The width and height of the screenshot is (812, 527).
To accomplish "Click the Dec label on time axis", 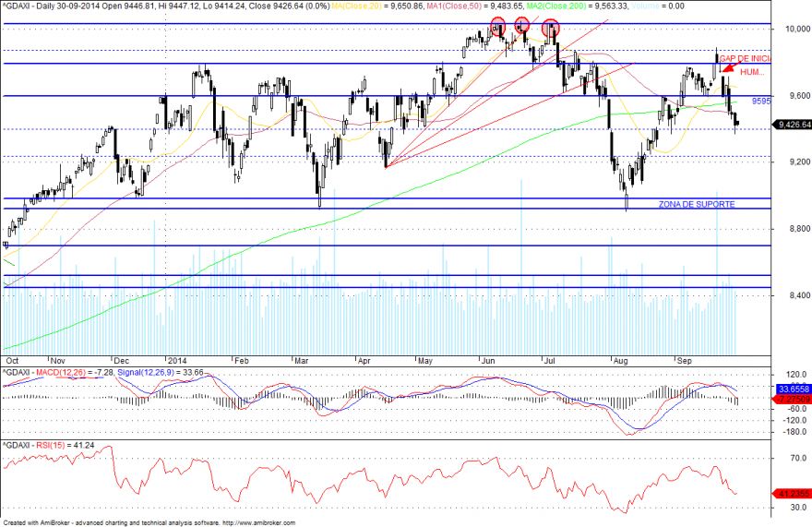I will point(122,361).
